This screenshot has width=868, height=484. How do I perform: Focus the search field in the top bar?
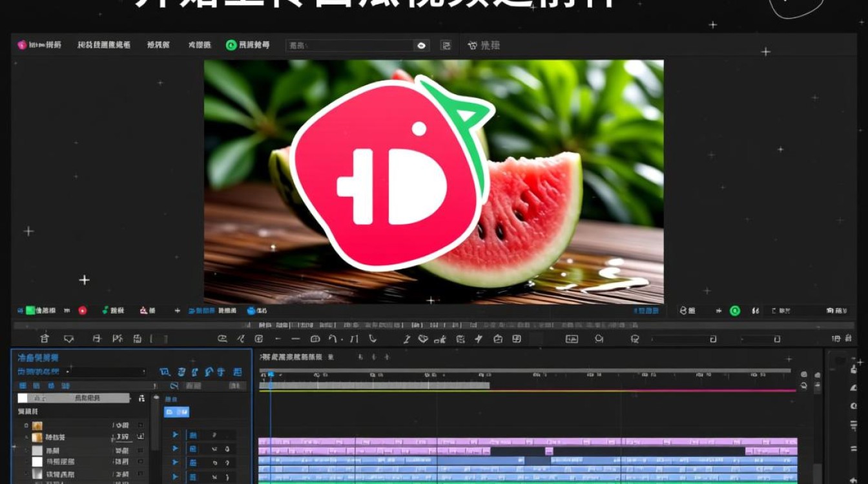point(358,45)
